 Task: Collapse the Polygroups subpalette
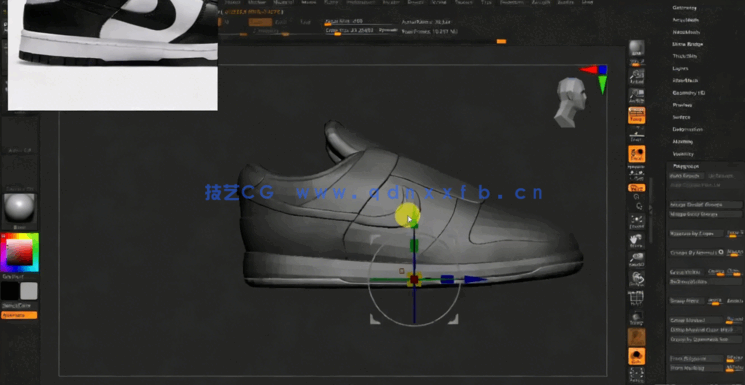click(x=686, y=166)
